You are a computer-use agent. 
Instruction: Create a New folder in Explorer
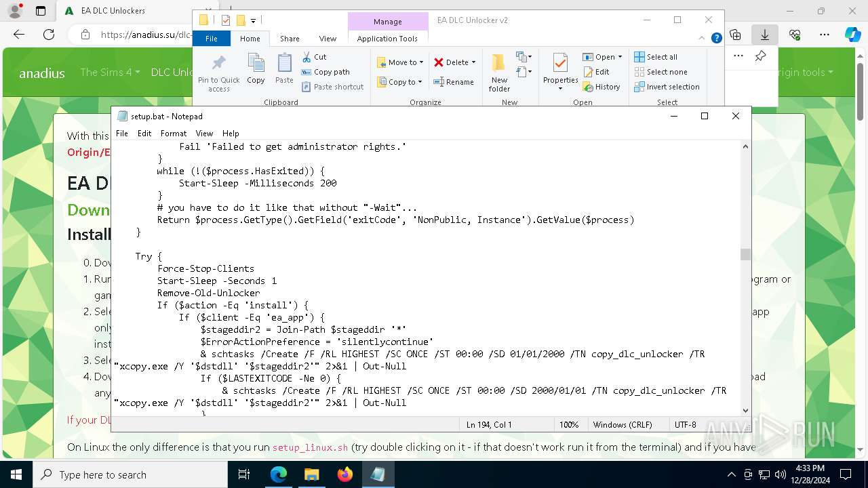(x=499, y=73)
